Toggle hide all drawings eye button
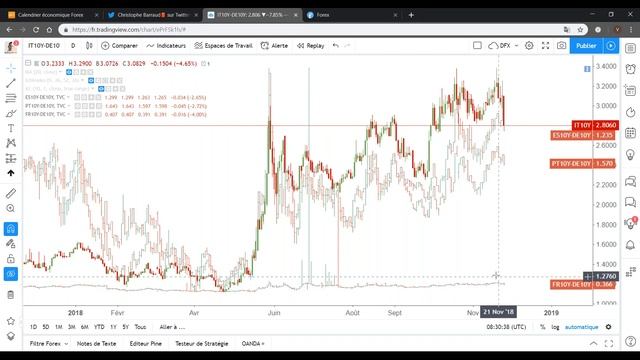Screen dimensions: 640x360 [x=11, y=274]
